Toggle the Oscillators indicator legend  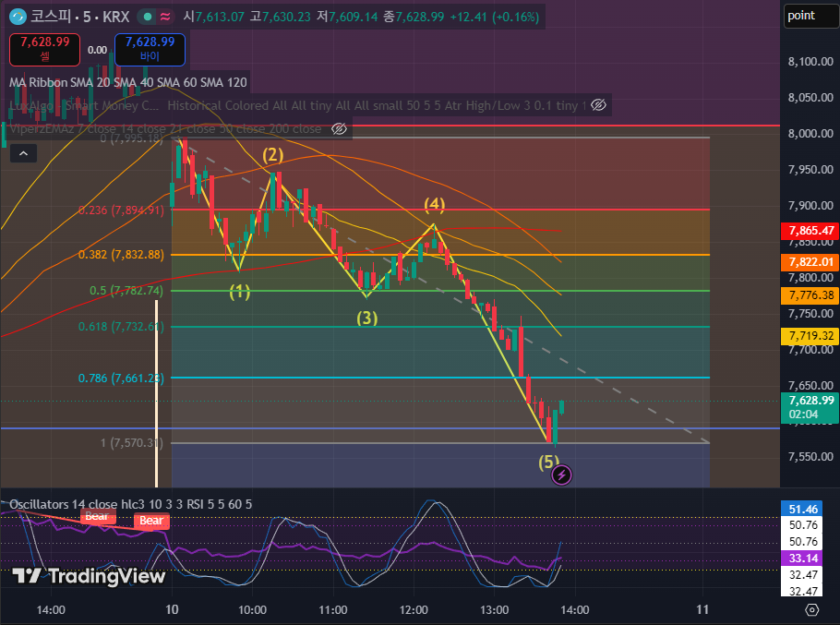pyautogui.click(x=131, y=504)
